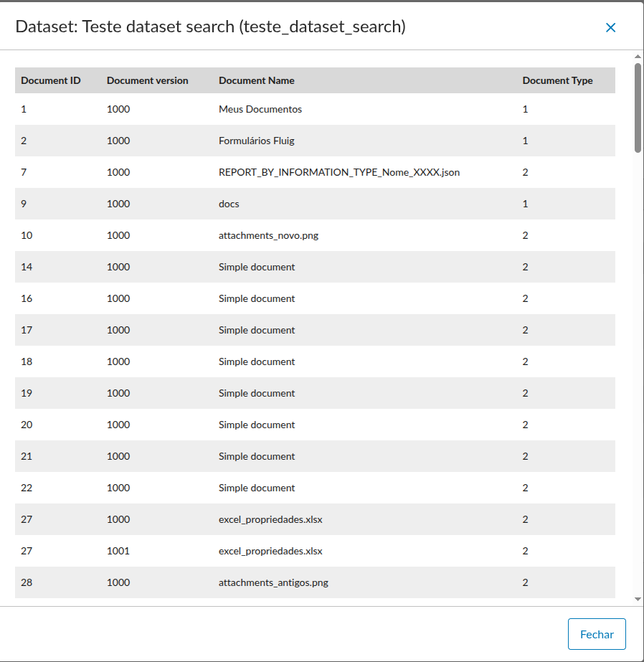The width and height of the screenshot is (644, 662).
Task: Click the dialog title text
Action: [x=210, y=27]
